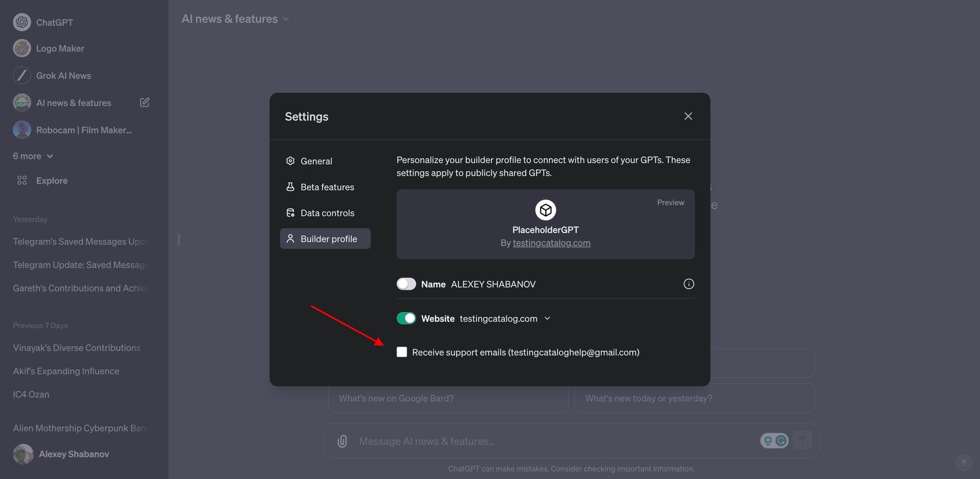Open the Website domain dropdown chevron
Image resolution: width=980 pixels, height=479 pixels.
pos(547,318)
